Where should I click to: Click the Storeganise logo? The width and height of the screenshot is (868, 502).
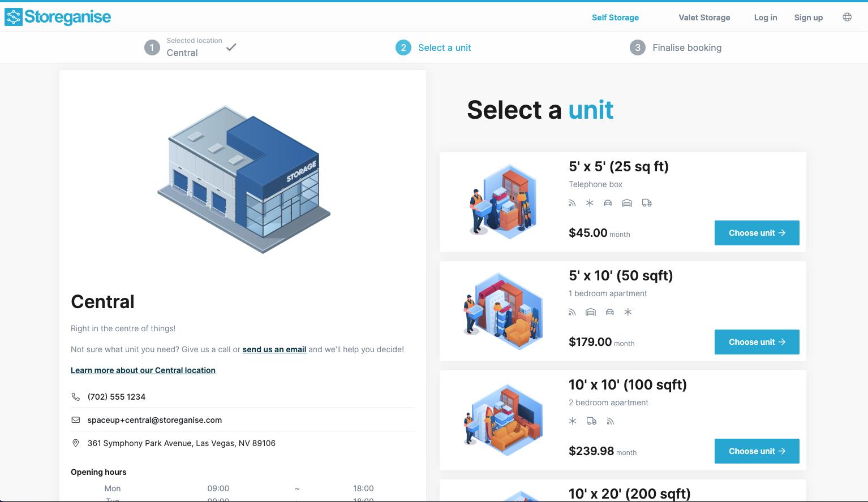pos(58,17)
